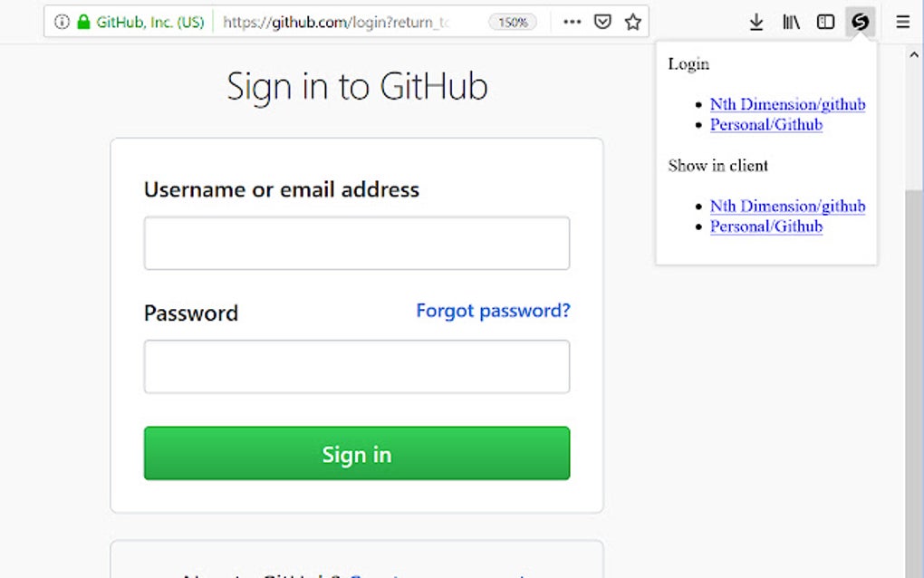
Task: Click the password manager extension icon
Action: (860, 22)
